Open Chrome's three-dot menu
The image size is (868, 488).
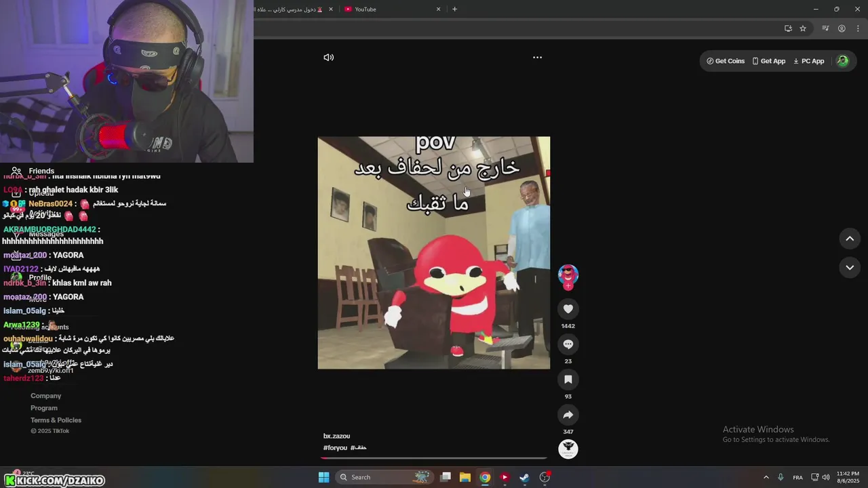point(858,28)
